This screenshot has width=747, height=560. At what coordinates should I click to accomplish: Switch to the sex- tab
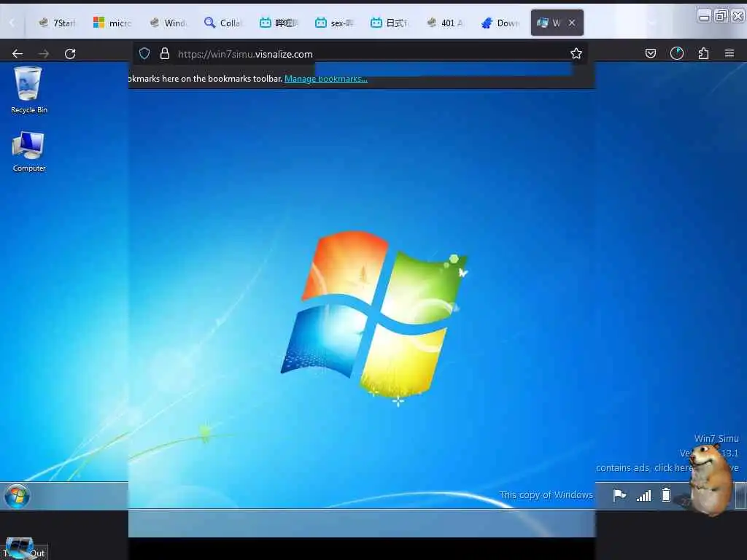point(333,23)
